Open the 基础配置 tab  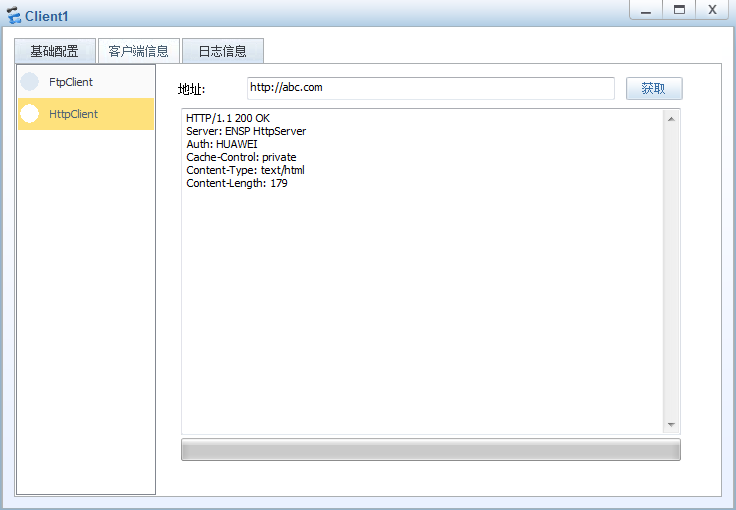pyautogui.click(x=55, y=51)
